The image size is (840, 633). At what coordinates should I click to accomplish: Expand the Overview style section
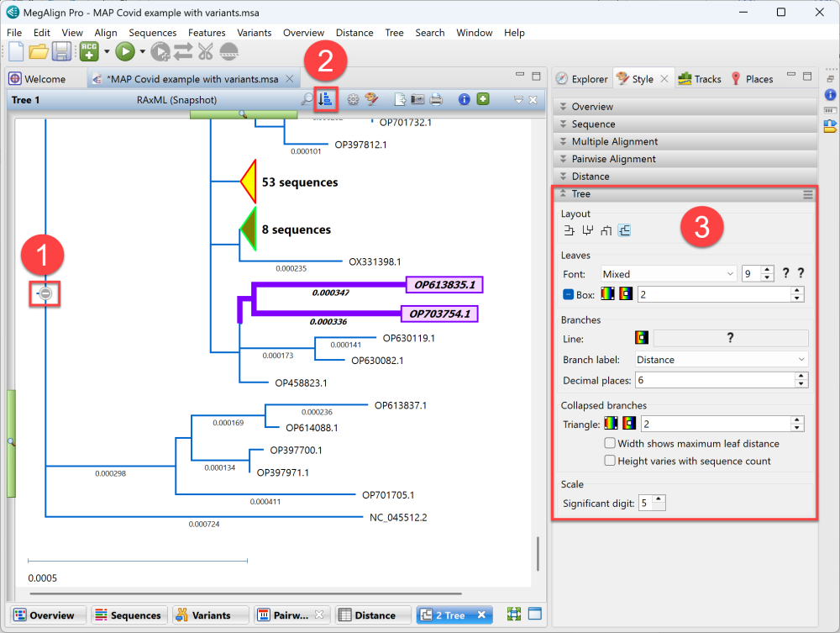pyautogui.click(x=685, y=107)
